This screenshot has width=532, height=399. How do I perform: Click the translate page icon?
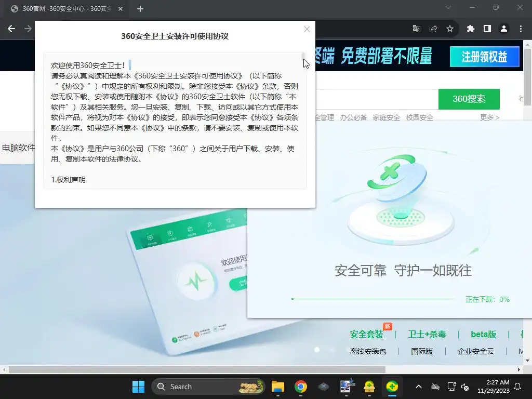(x=416, y=29)
